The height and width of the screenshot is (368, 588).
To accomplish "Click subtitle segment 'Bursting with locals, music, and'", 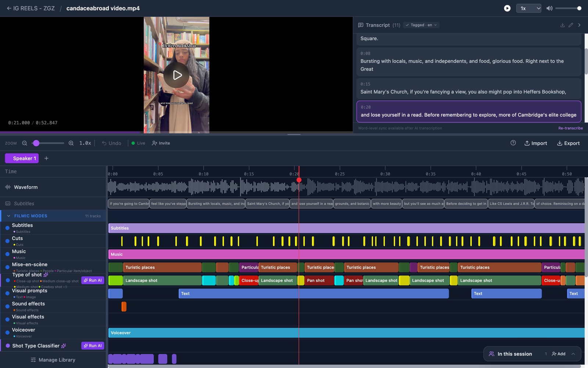I will (216, 204).
